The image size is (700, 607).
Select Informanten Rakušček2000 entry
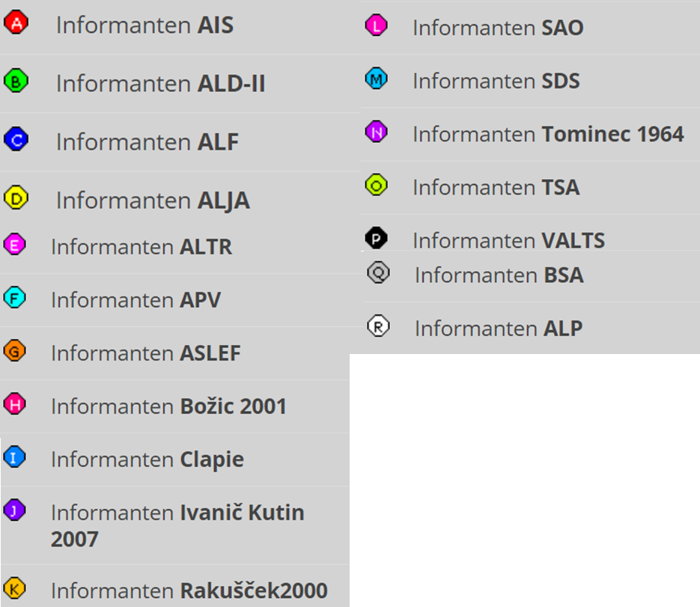[189, 591]
